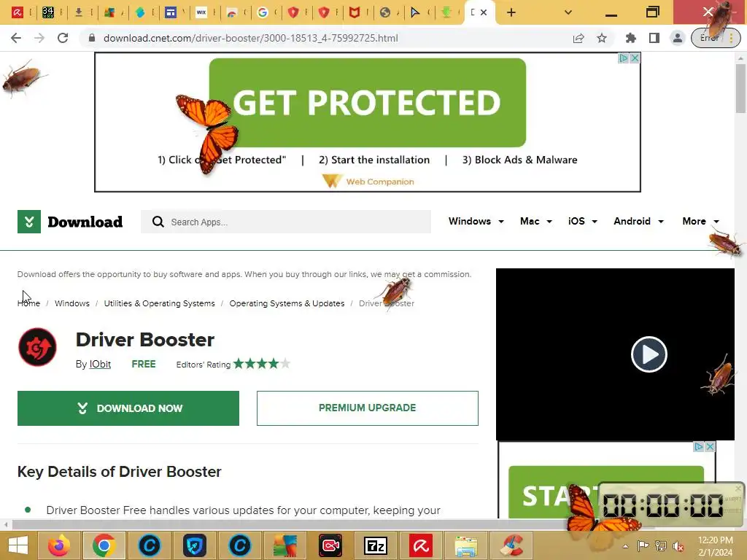The image size is (747, 560).
Task: Open the Download site logo home
Action: pyautogui.click(x=70, y=222)
